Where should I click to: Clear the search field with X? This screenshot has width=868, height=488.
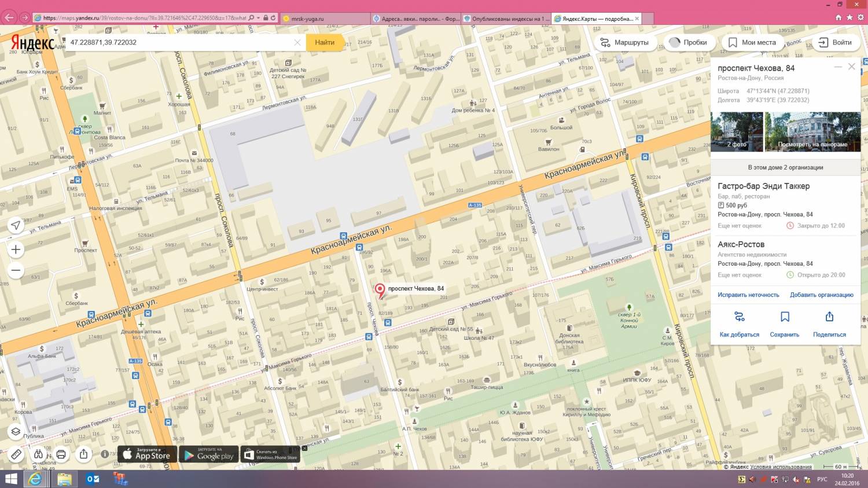pyautogui.click(x=297, y=42)
